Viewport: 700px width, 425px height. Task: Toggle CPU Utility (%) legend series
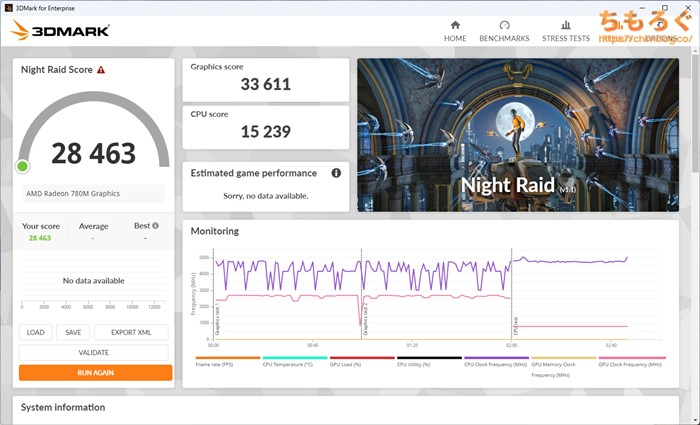[429, 362]
